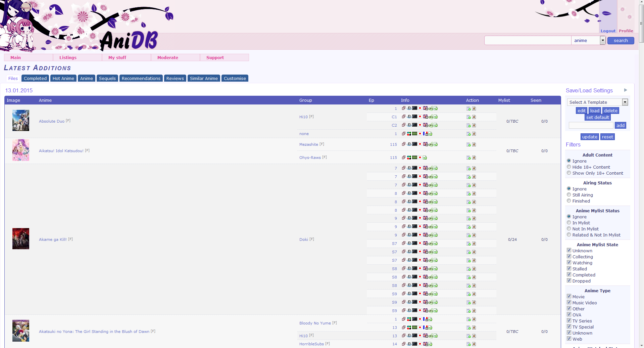Click the set default template button

click(597, 117)
